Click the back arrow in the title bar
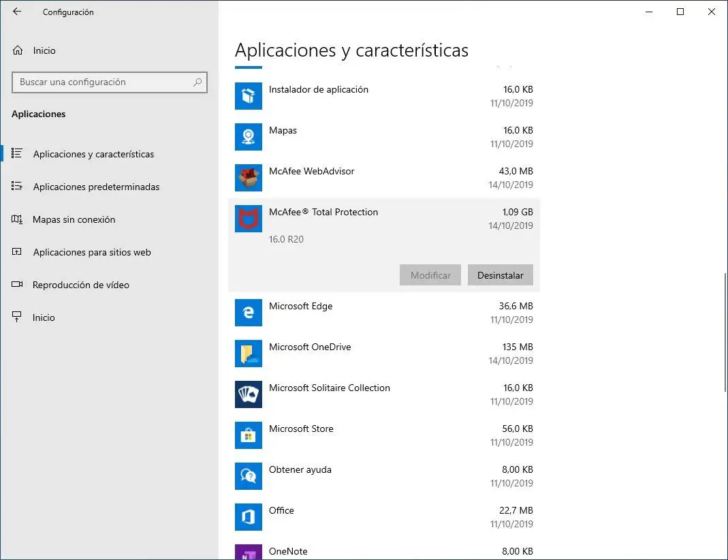Viewport: 728px width, 560px height. tap(17, 12)
